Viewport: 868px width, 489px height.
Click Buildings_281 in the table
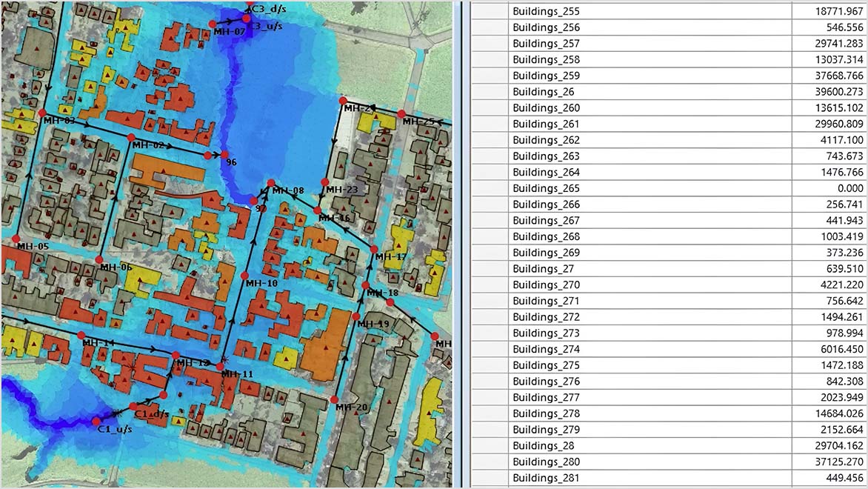(546, 477)
